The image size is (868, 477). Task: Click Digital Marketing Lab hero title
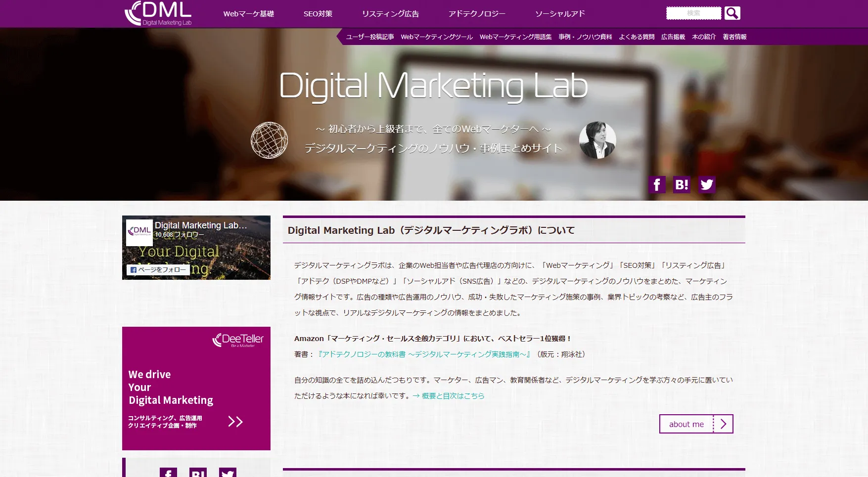433,87
